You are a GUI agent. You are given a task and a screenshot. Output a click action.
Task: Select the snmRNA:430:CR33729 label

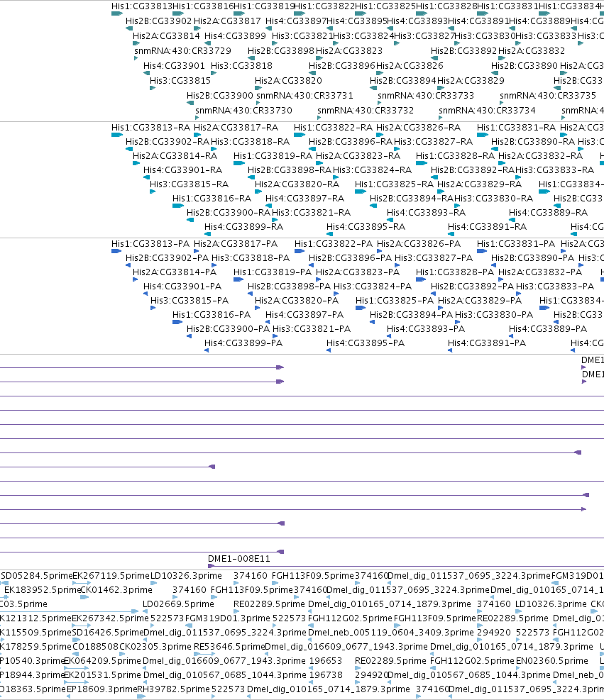182,51
